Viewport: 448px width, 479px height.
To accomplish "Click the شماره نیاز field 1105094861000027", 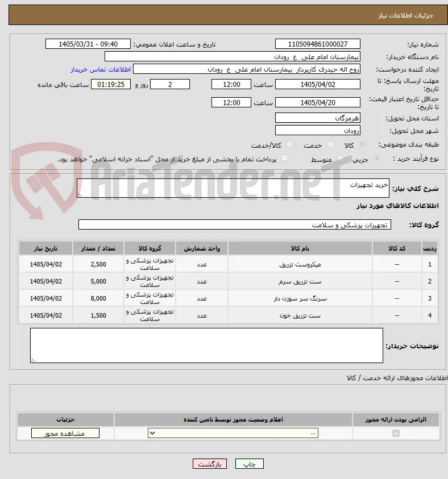I will coord(317,44).
